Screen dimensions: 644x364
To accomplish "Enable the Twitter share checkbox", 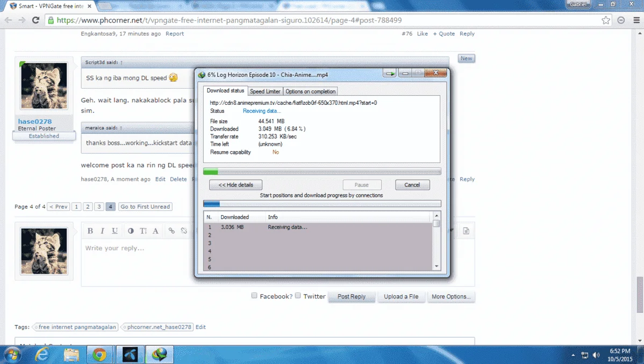I will [x=298, y=295].
